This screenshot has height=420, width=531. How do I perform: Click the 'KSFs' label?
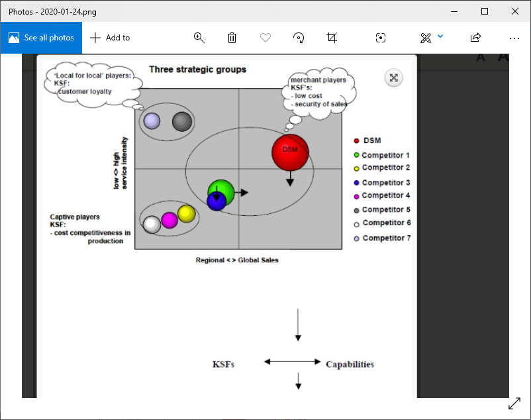(x=223, y=364)
